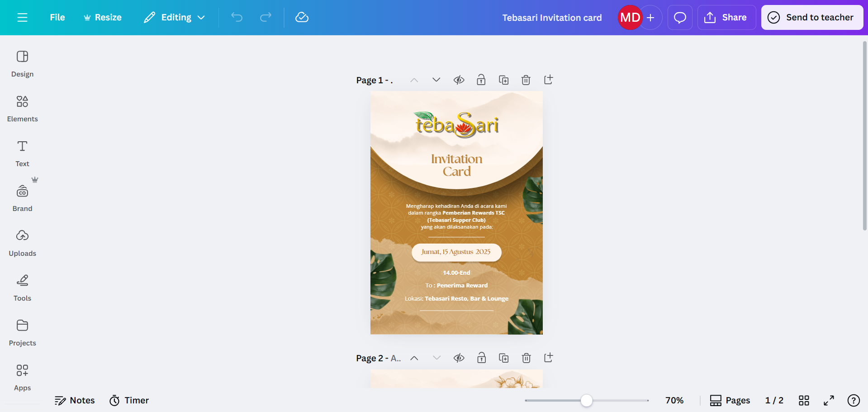Screen dimensions: 868x412
Task: Duplicate Page 1
Action: pos(503,80)
